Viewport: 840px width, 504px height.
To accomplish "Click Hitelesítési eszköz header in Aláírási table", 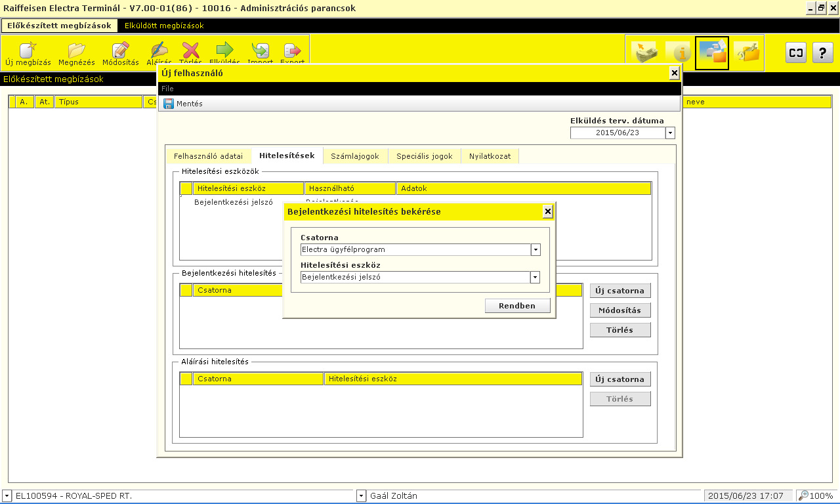I will click(x=453, y=379).
